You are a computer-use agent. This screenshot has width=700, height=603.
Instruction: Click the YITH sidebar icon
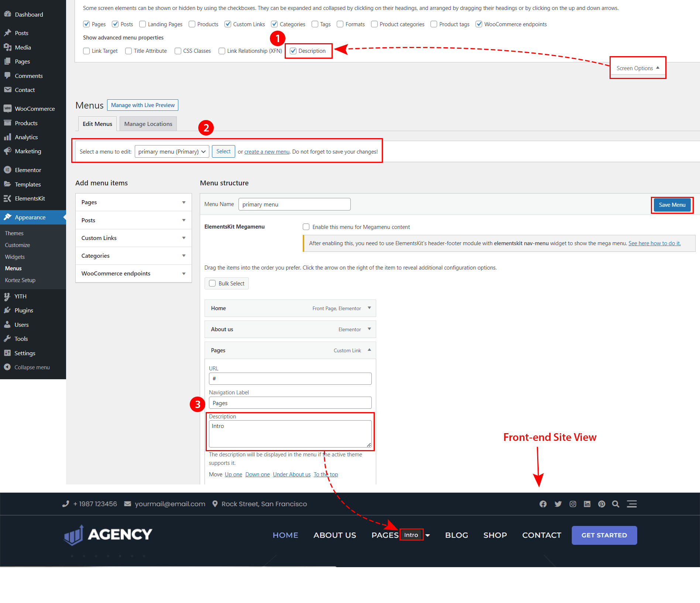tap(7, 296)
